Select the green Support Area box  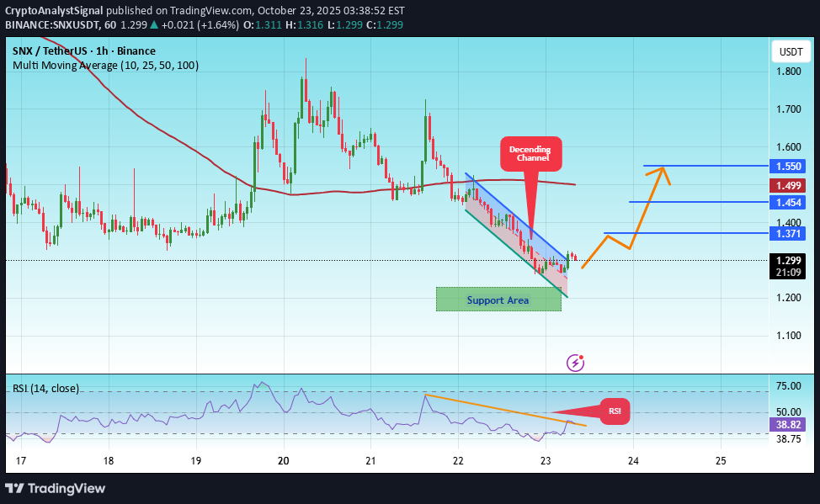tap(498, 300)
